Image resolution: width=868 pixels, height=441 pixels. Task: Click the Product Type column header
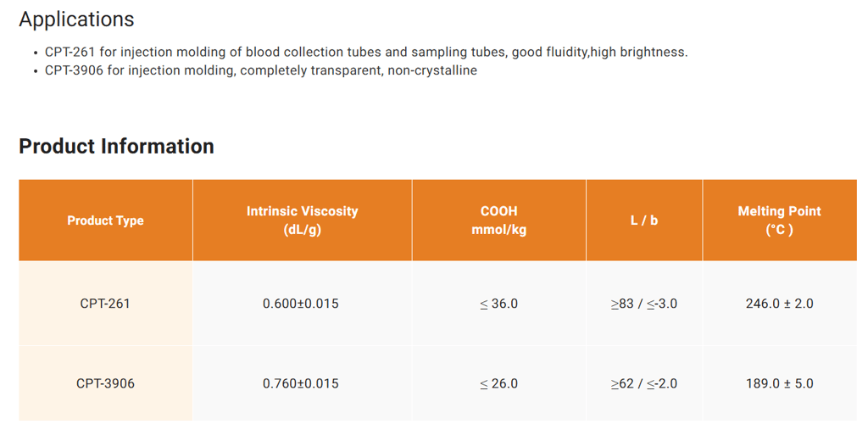pyautogui.click(x=106, y=220)
